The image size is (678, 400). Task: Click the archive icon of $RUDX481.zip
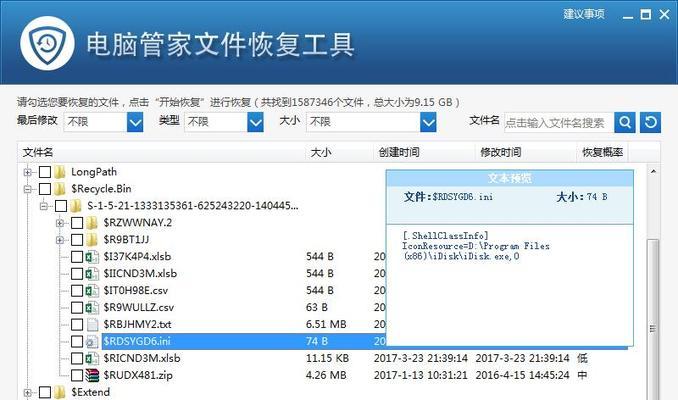pyautogui.click(x=92, y=375)
